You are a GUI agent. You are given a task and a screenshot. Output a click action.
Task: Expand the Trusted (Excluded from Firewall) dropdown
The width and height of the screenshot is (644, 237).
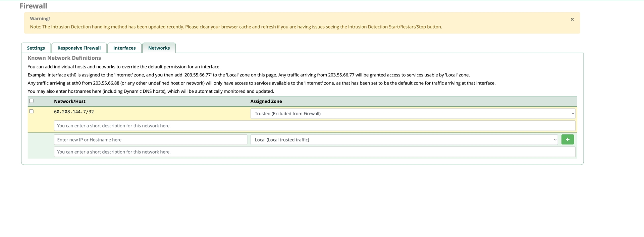[x=413, y=114]
